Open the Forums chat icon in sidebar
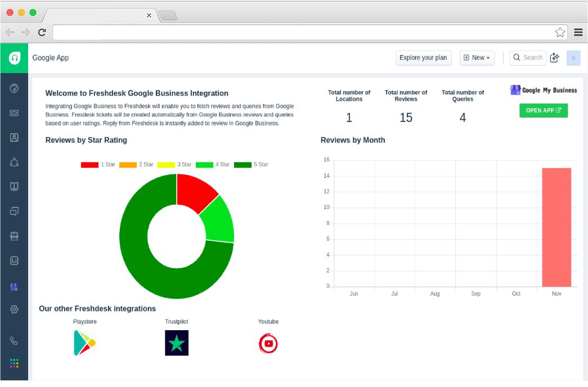Image resolution: width=588 pixels, height=387 pixels. click(x=14, y=211)
